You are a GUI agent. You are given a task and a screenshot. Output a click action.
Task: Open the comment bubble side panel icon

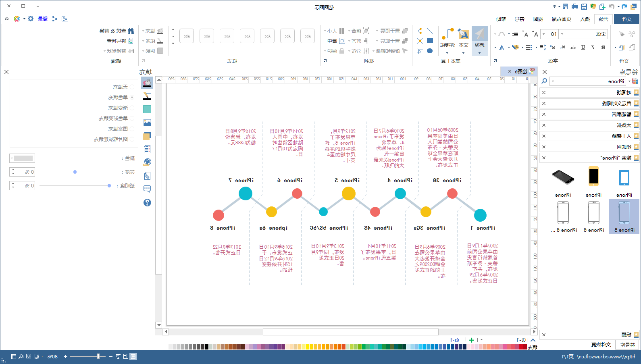(x=147, y=189)
